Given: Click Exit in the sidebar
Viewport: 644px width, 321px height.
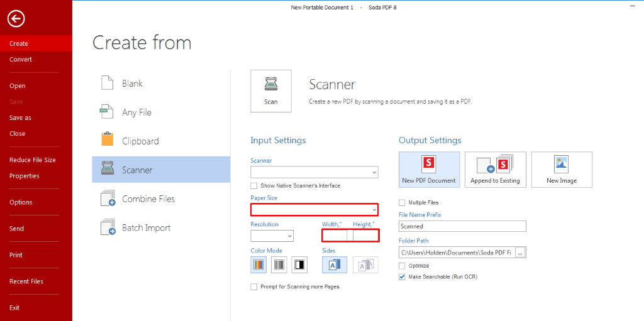Looking at the screenshot, I should pyautogui.click(x=36, y=308).
